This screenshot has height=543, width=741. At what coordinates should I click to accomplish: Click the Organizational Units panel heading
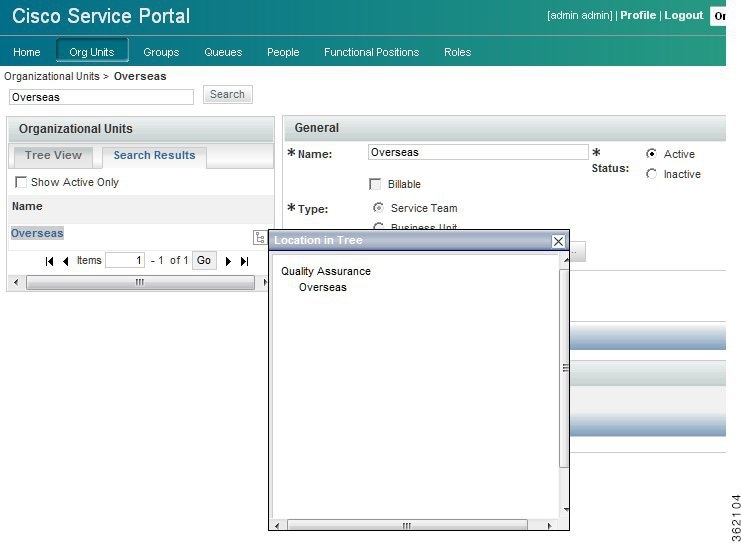(x=76, y=129)
